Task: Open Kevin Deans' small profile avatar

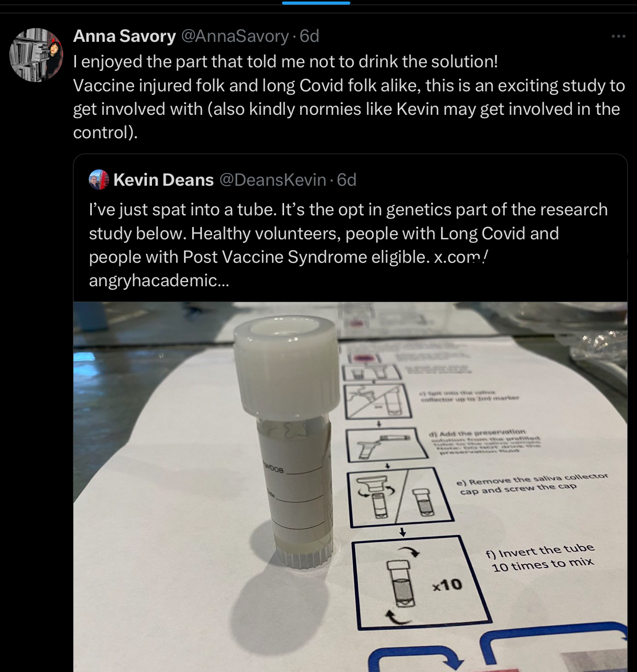Action: click(99, 180)
